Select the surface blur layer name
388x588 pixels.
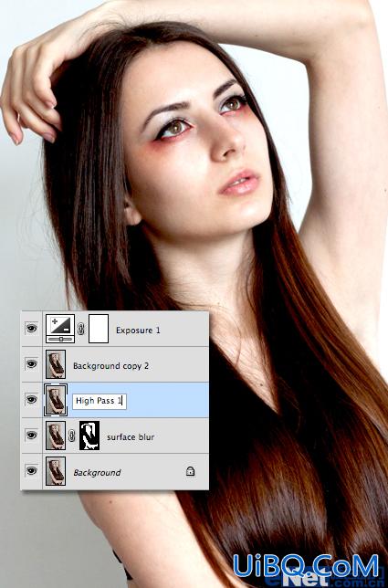coord(131,436)
